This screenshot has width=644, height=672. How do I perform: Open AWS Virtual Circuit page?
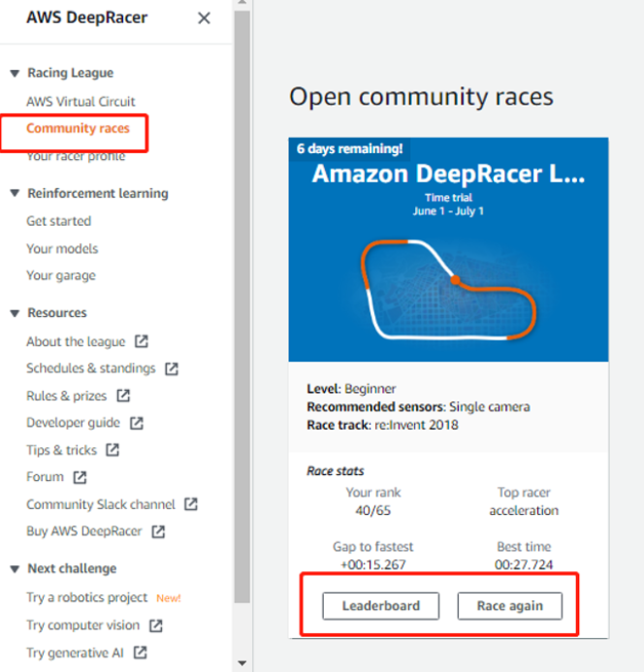80,102
